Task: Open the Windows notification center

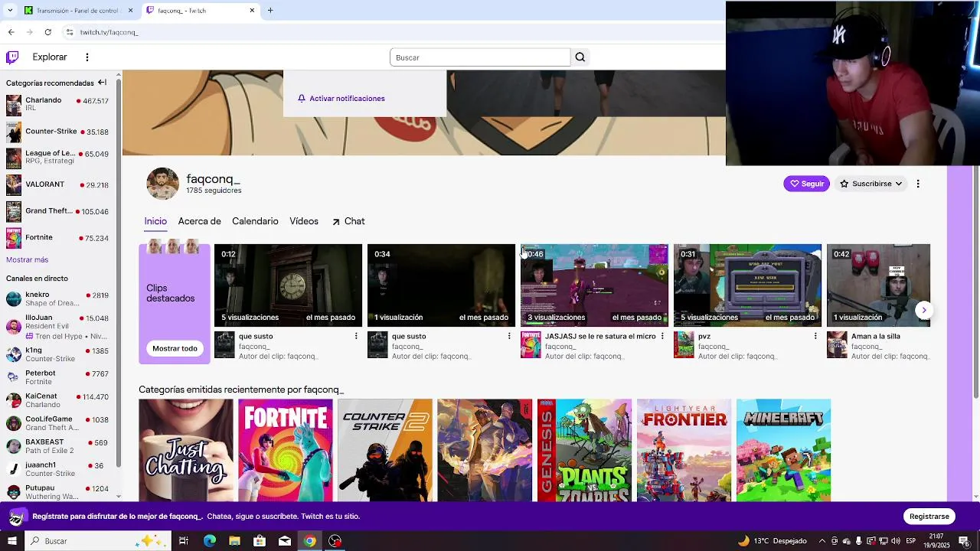Action: coord(964,541)
